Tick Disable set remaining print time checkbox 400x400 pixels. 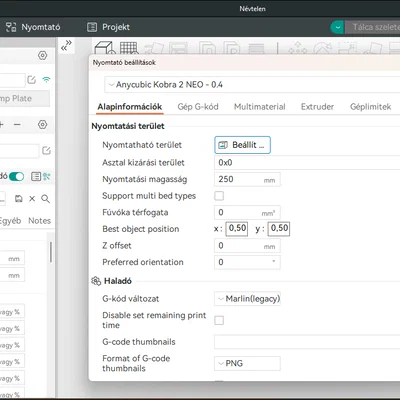tap(219, 320)
